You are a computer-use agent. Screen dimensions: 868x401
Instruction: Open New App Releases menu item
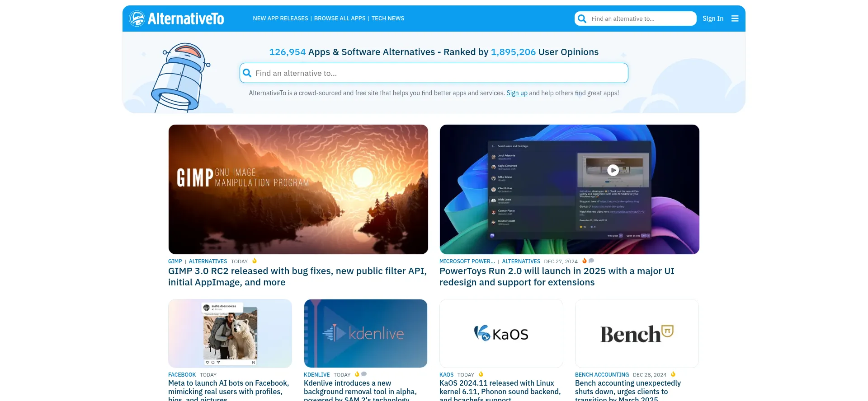coord(280,19)
